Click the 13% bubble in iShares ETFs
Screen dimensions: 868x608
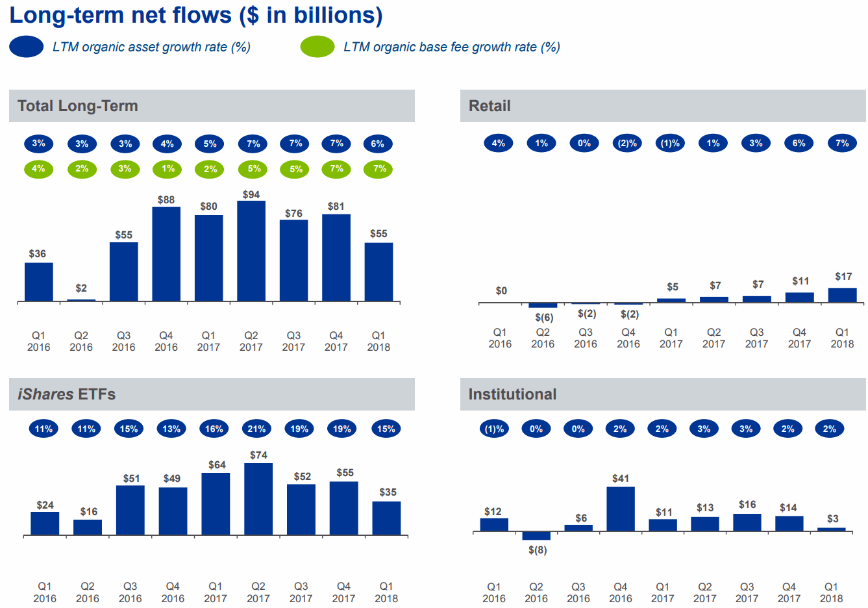[x=171, y=429]
